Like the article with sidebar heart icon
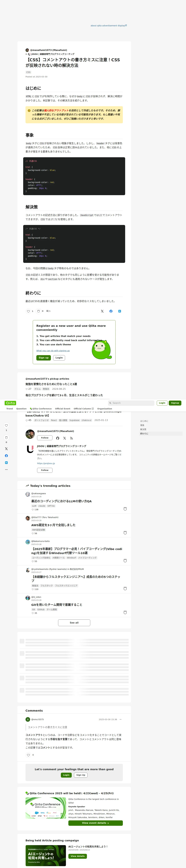Viewport: 186px width, 868px height. tap(6, 426)
